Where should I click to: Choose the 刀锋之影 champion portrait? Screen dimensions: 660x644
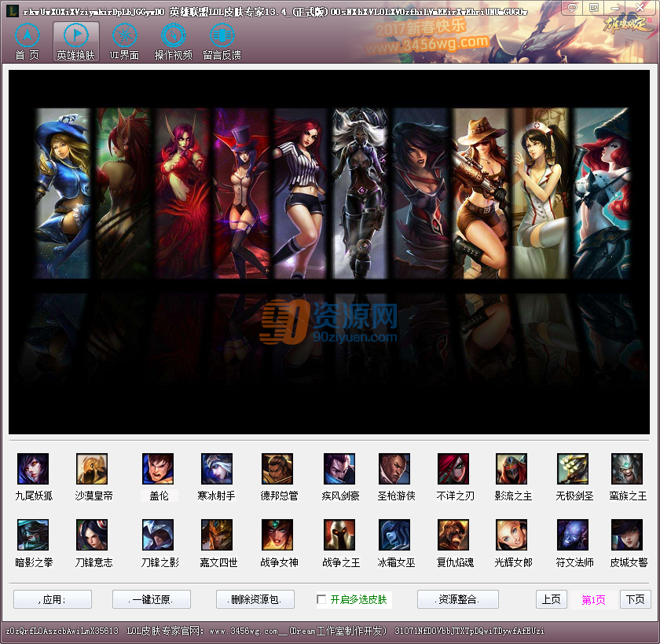tap(158, 535)
